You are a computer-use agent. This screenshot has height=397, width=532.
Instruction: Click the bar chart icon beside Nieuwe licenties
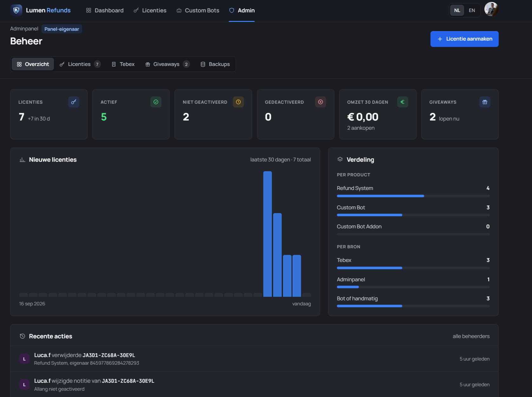22,160
